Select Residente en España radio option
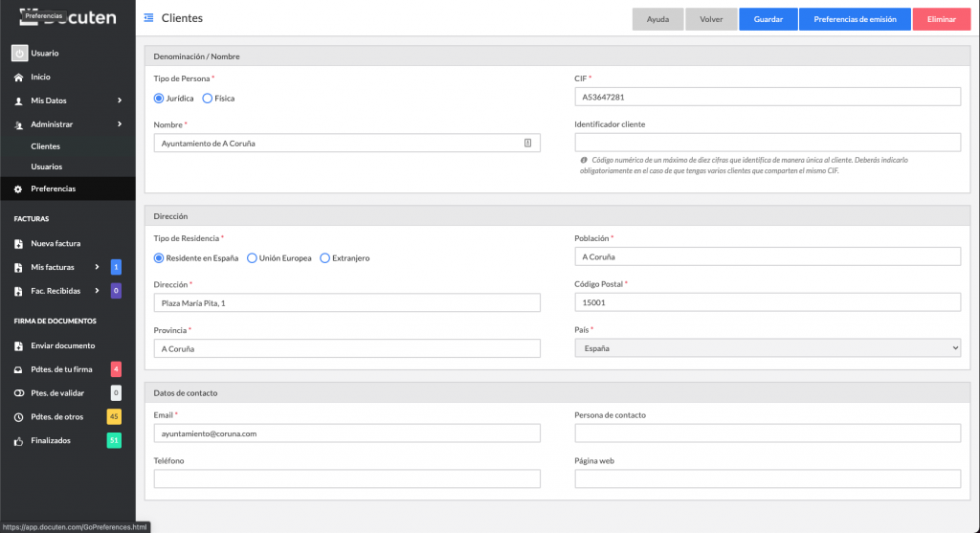 coord(159,258)
